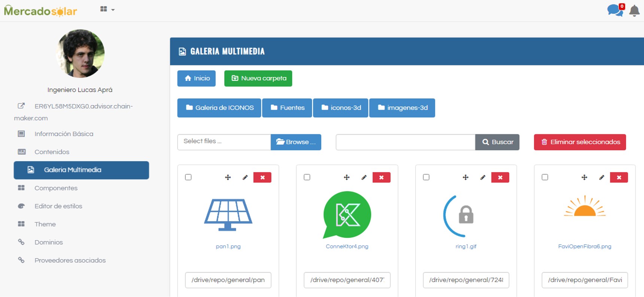
Task: Click the Nueva carpeta button
Action: (258, 79)
